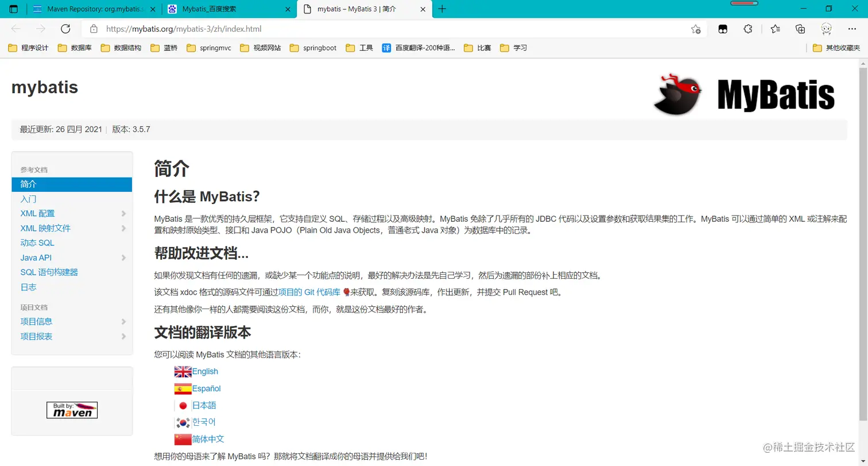Go forward to next page
The image size is (868, 466).
coord(40,29)
